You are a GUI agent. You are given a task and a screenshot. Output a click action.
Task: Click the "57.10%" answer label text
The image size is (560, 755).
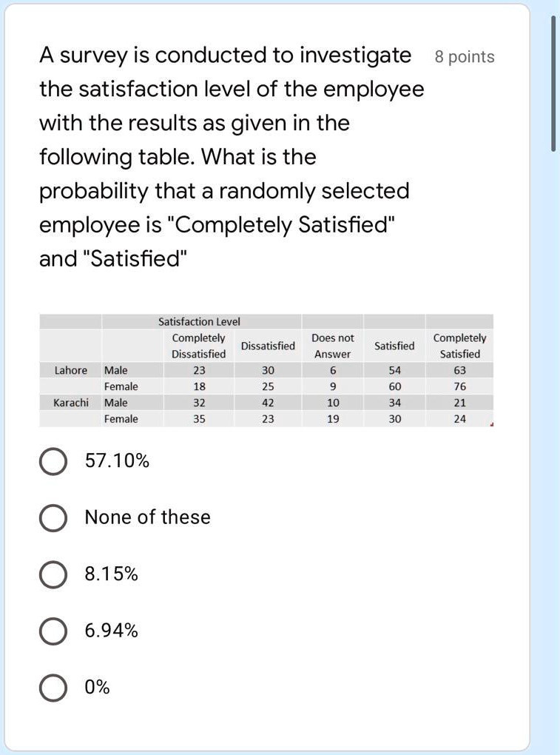point(117,461)
